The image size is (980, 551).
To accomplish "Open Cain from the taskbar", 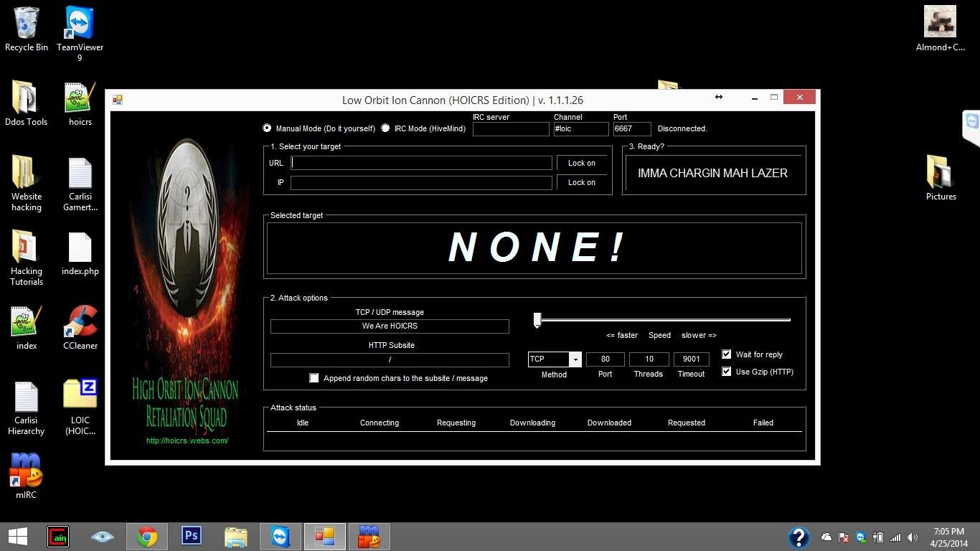I will click(x=58, y=537).
